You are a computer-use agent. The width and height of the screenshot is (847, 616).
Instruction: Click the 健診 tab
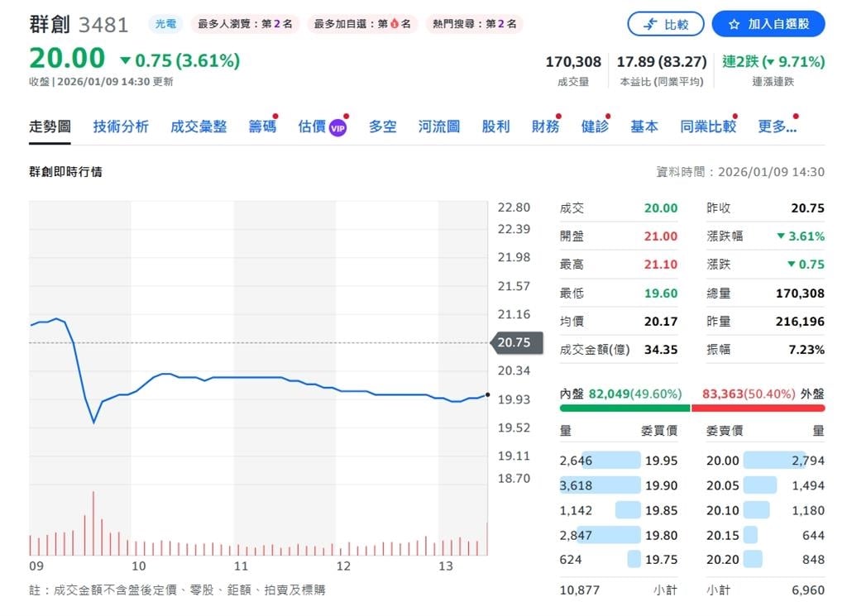594,127
